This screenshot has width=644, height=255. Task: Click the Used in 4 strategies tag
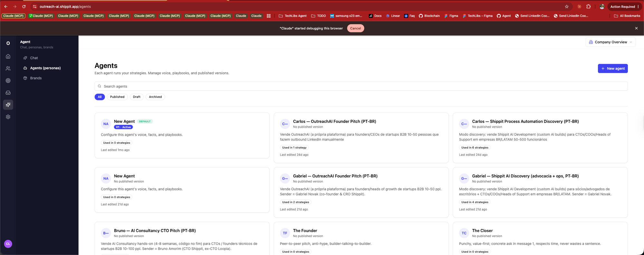(x=475, y=202)
